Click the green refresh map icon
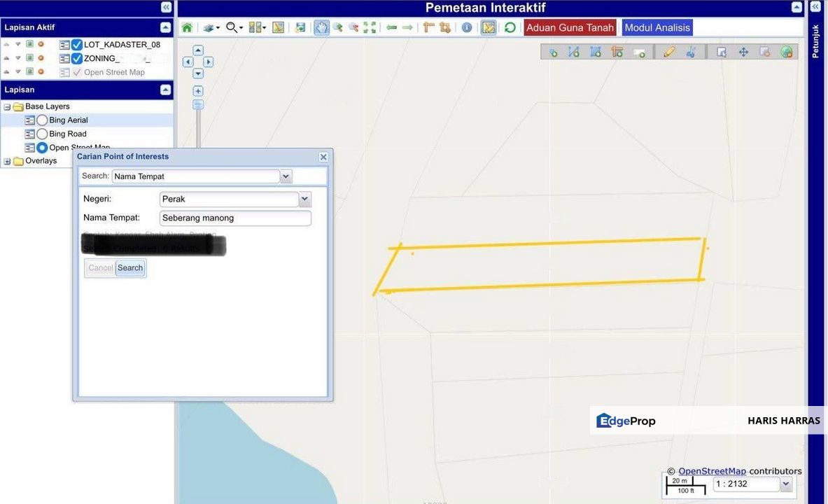This screenshot has height=504, width=828. 510,27
